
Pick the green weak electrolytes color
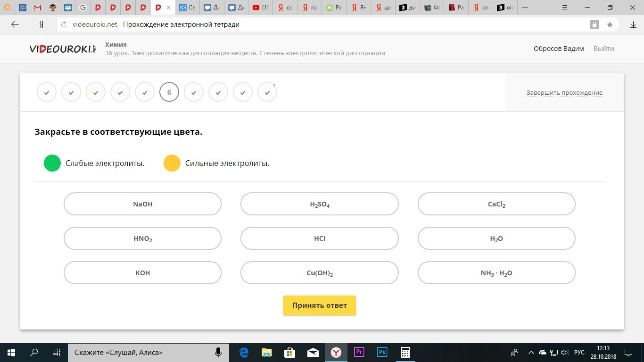(52, 163)
